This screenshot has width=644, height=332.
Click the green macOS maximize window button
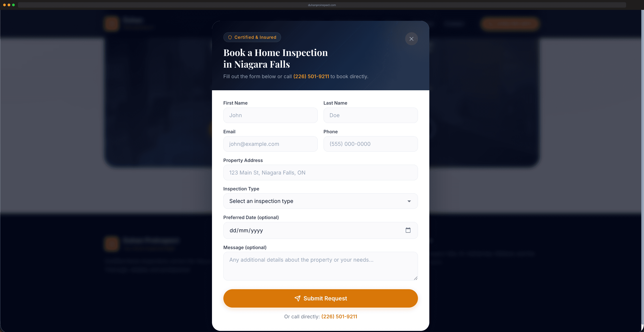(13, 5)
